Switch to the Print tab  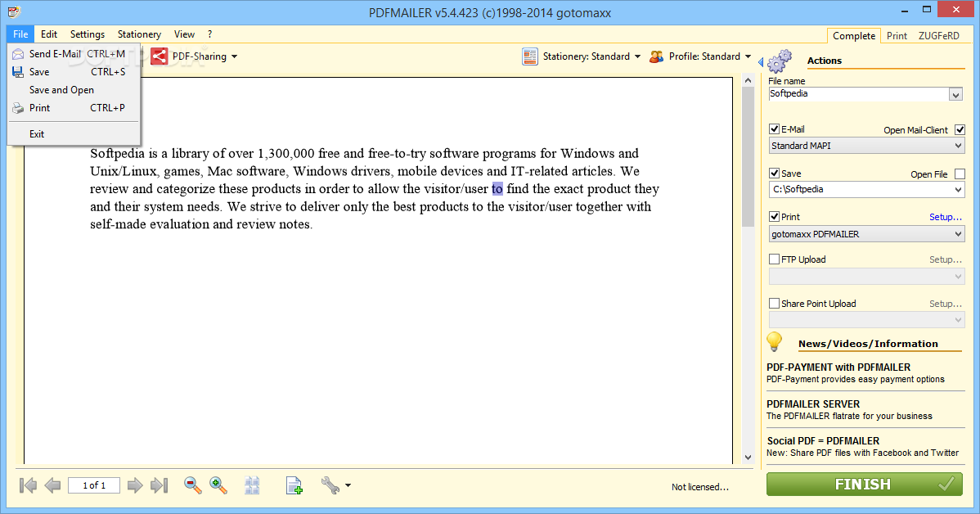point(897,36)
